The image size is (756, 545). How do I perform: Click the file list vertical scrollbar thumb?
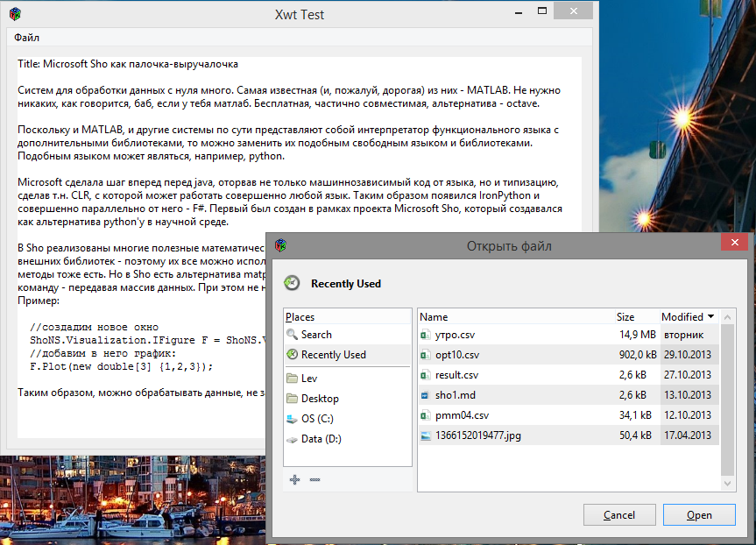pyautogui.click(x=728, y=400)
